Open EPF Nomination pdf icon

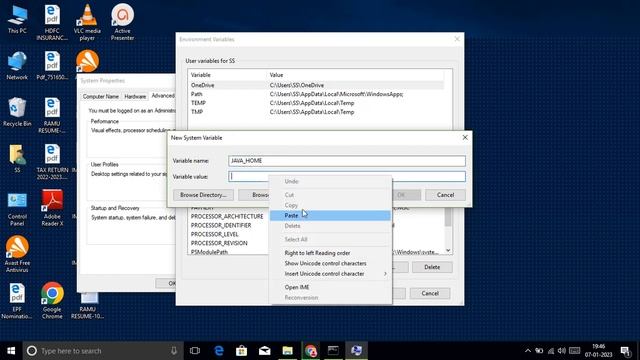coord(17,301)
